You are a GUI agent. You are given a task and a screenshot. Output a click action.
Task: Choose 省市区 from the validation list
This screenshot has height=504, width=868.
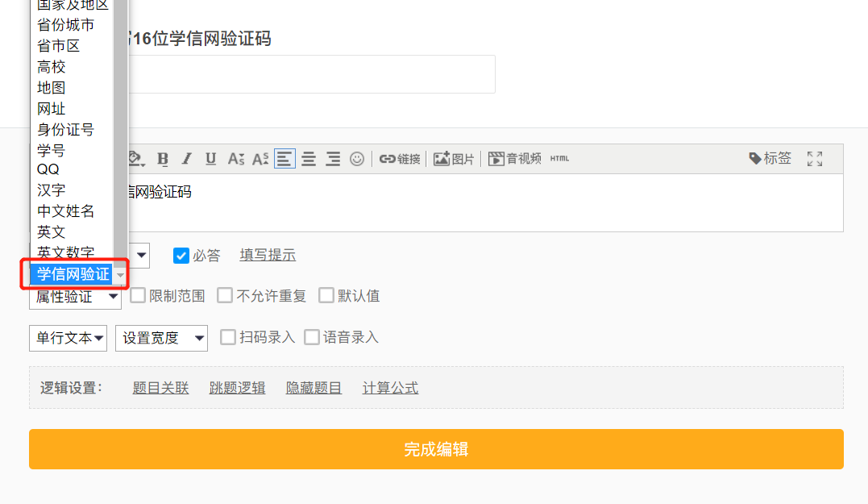59,46
